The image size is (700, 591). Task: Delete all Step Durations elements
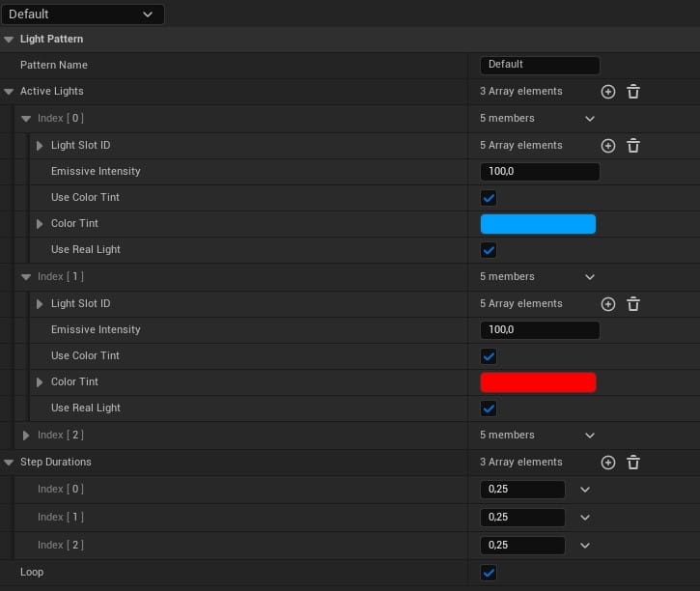pyautogui.click(x=633, y=463)
